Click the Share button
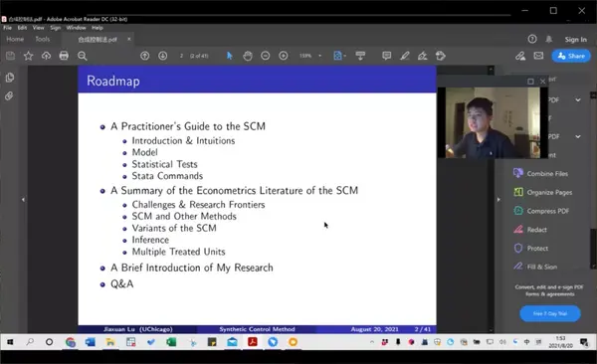Screen dimensions: 597x364 (x=571, y=56)
